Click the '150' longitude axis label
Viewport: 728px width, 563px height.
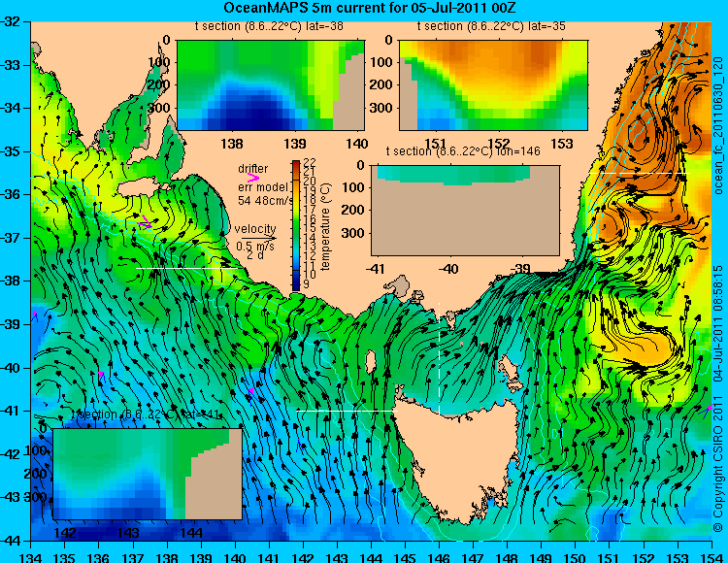pos(576,557)
